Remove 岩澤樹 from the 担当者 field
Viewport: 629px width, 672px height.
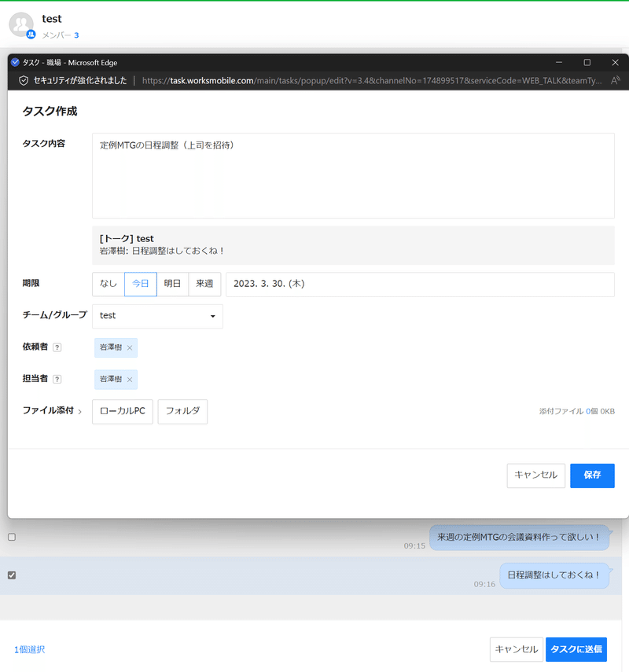pos(131,379)
